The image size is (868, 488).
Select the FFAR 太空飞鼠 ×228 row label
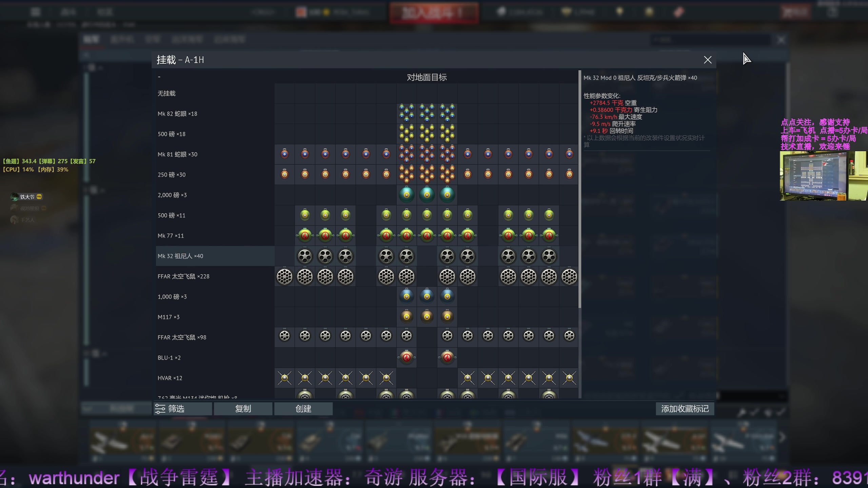pos(183,276)
